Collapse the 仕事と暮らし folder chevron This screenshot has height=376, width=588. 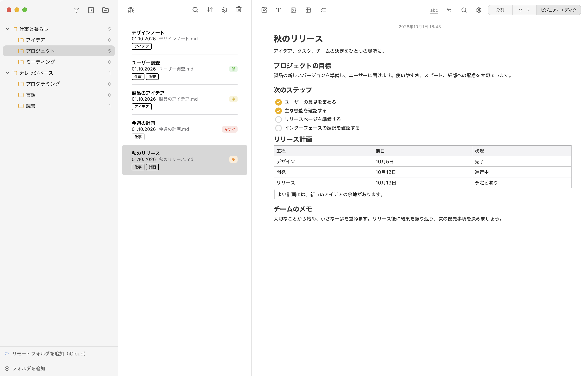click(8, 29)
